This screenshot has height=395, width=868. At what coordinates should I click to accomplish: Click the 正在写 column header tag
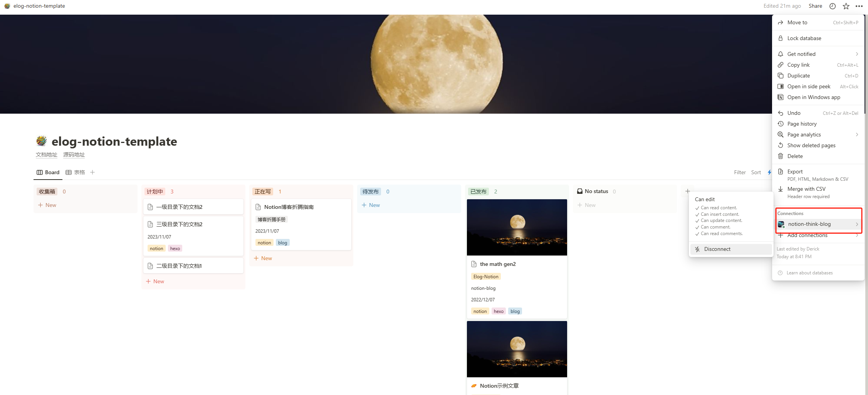click(262, 192)
